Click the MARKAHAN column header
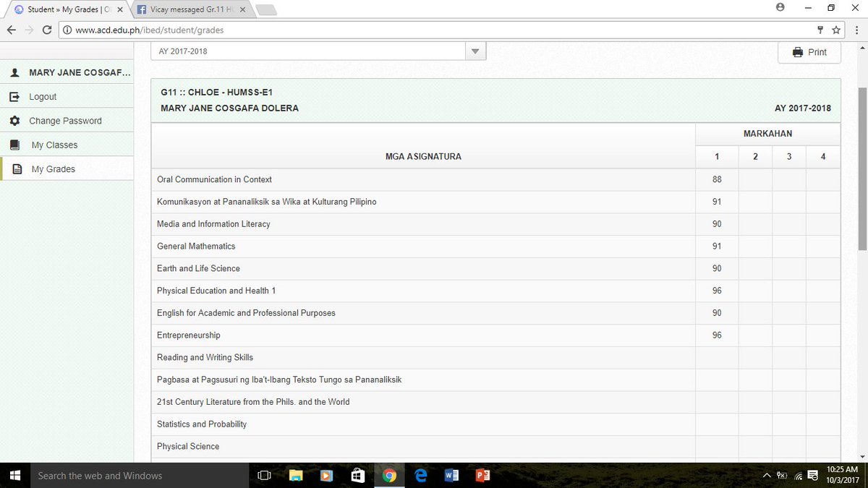This screenshot has width=868, height=488. tap(767, 134)
